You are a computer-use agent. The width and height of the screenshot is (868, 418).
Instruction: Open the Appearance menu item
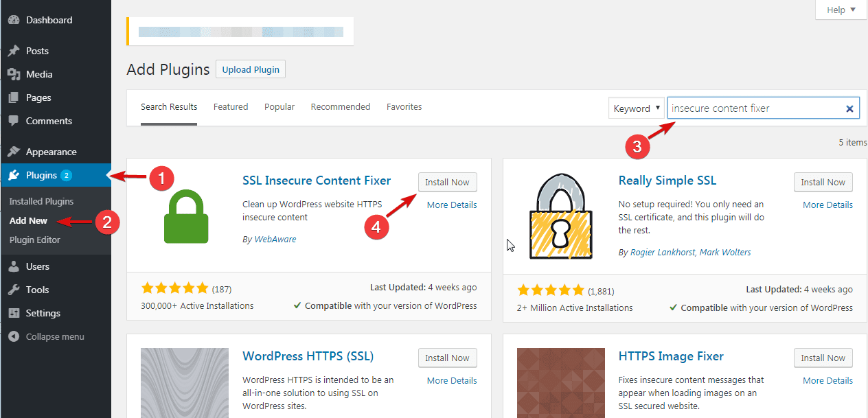pyautogui.click(x=56, y=152)
